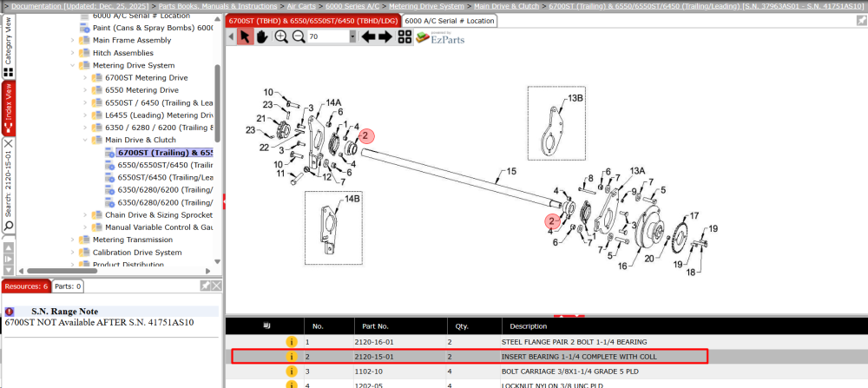Screen dimensions: 868x388
Task: Open Metering Drive System breadcrumb link
Action: [x=426, y=5]
